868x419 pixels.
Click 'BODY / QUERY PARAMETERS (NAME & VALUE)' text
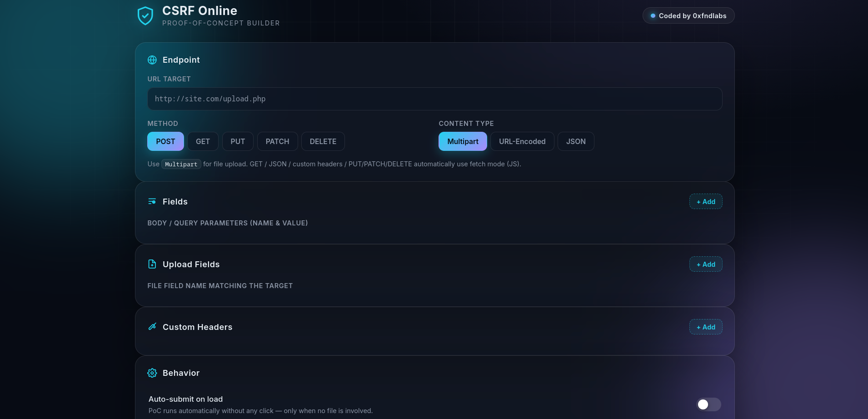tap(228, 223)
